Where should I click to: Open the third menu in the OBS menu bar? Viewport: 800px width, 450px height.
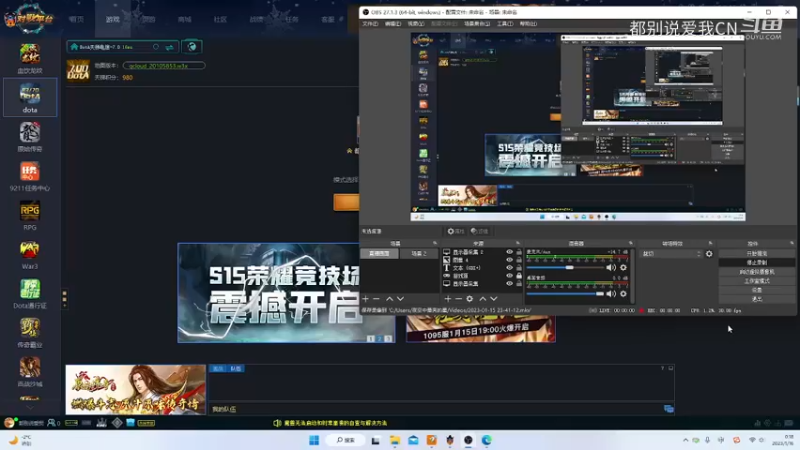pyautogui.click(x=415, y=23)
